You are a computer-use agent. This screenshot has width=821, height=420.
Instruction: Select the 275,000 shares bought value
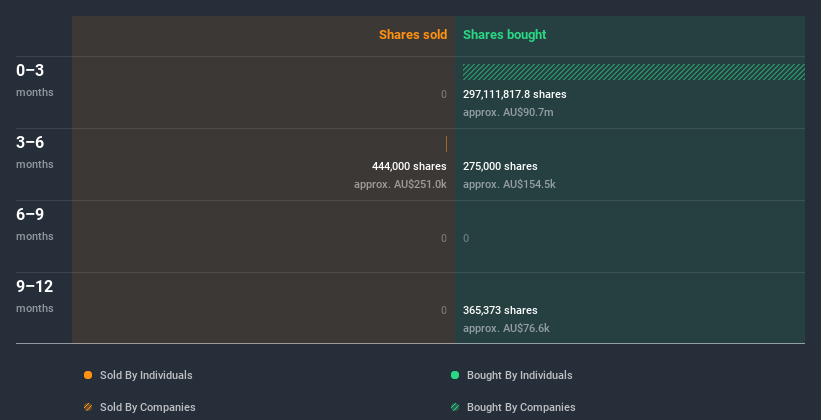(x=500, y=166)
